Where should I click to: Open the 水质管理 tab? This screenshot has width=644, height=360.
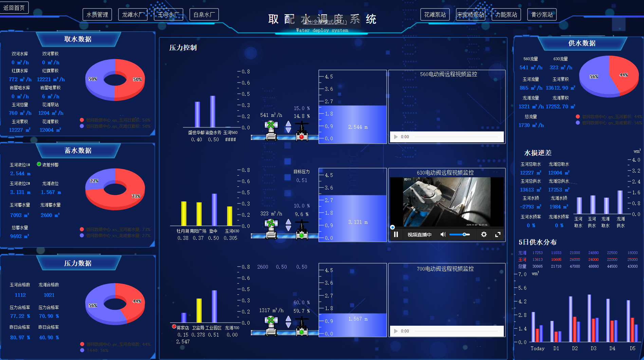point(97,15)
